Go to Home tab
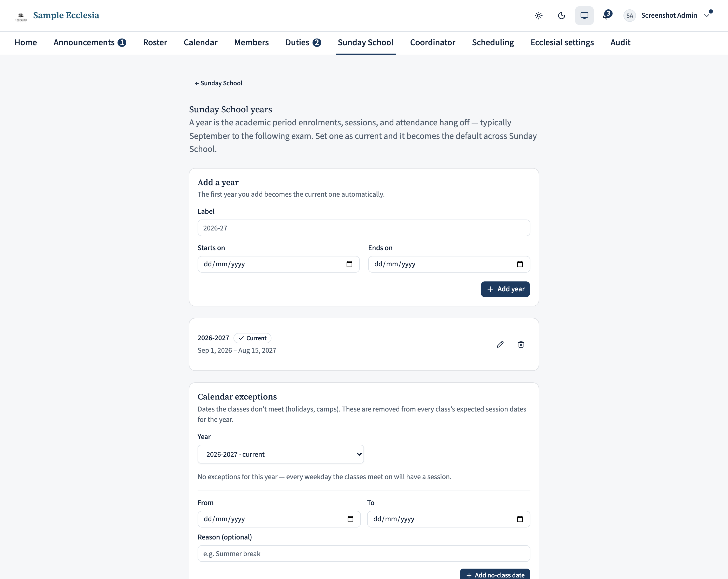The width and height of the screenshot is (728, 579). (x=26, y=42)
